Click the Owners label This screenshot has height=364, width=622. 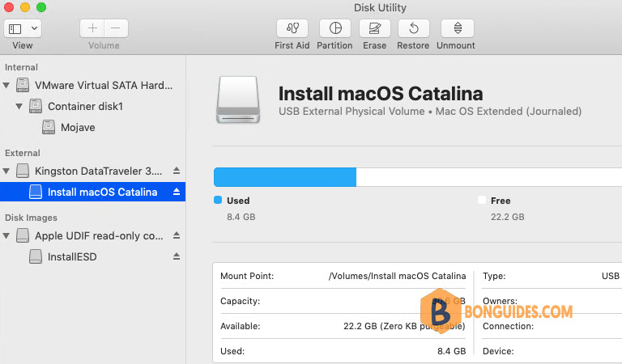(x=501, y=302)
